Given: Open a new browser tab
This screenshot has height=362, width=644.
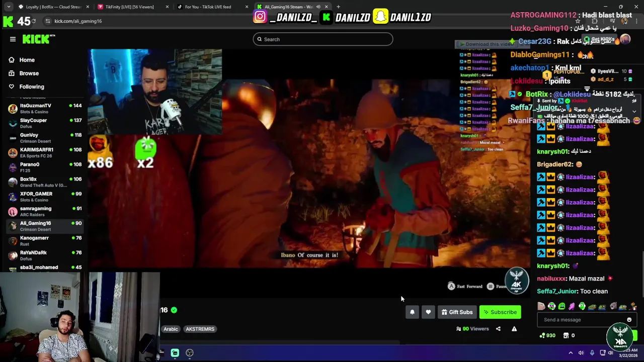Looking at the screenshot, I should click(x=338, y=7).
